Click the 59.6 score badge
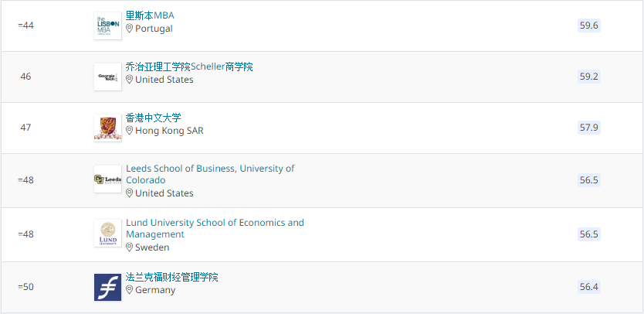The image size is (644, 314). (x=589, y=26)
